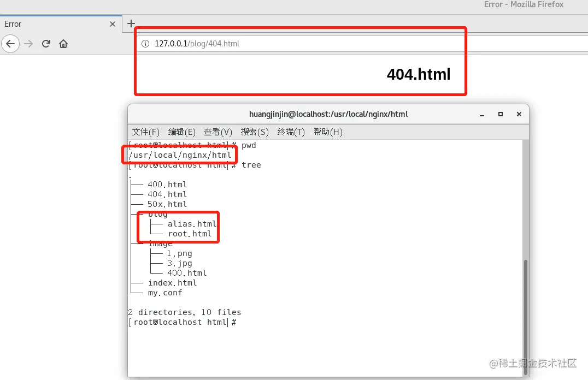Viewport: 588px width, 380px height.
Task: Click index.html in tree output
Action: [173, 283]
